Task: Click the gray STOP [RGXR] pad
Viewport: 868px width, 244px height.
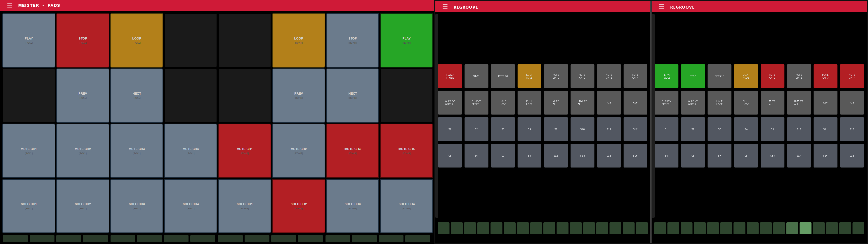Action: point(352,40)
